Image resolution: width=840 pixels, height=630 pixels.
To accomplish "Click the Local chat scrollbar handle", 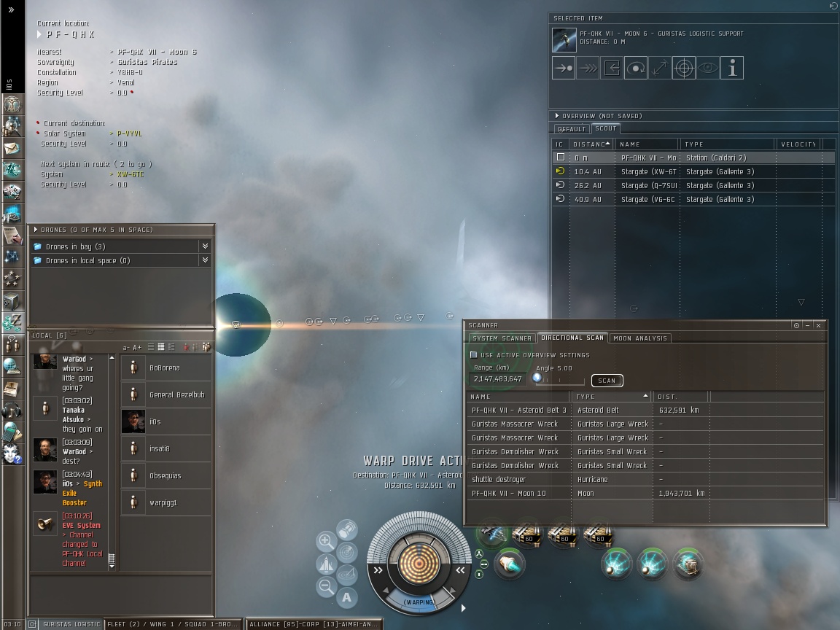I will pyautogui.click(x=112, y=560).
